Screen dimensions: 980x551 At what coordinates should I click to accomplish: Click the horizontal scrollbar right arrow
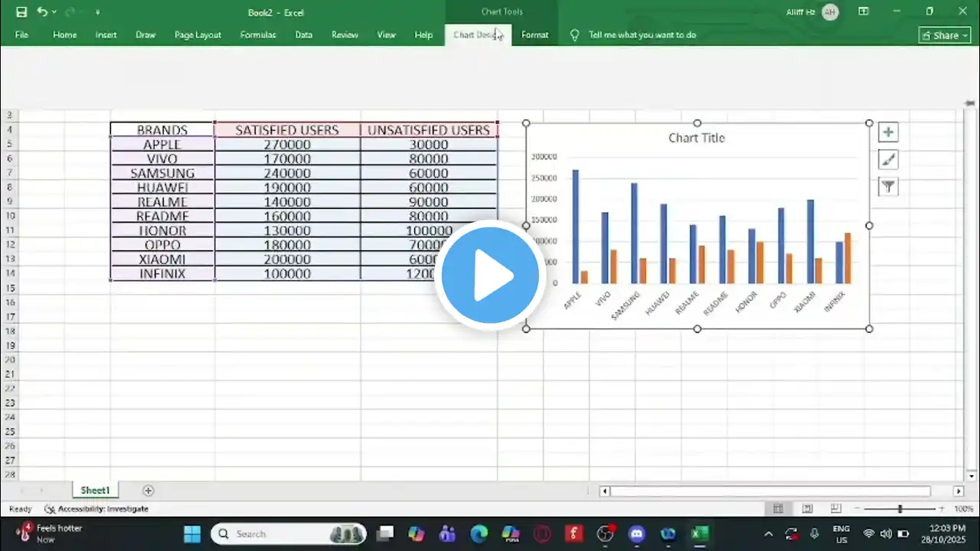click(x=959, y=491)
